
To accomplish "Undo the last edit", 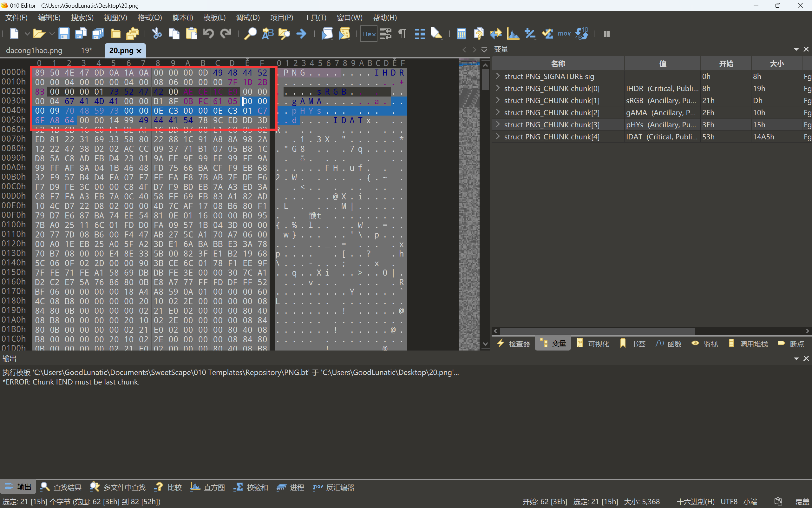I will pos(208,34).
